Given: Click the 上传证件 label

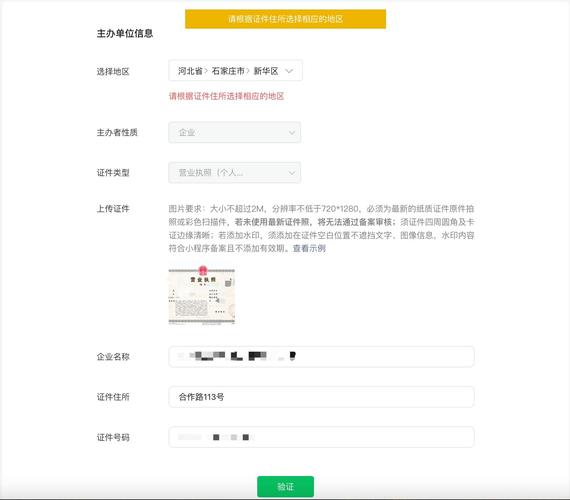Looking at the screenshot, I should point(113,209).
